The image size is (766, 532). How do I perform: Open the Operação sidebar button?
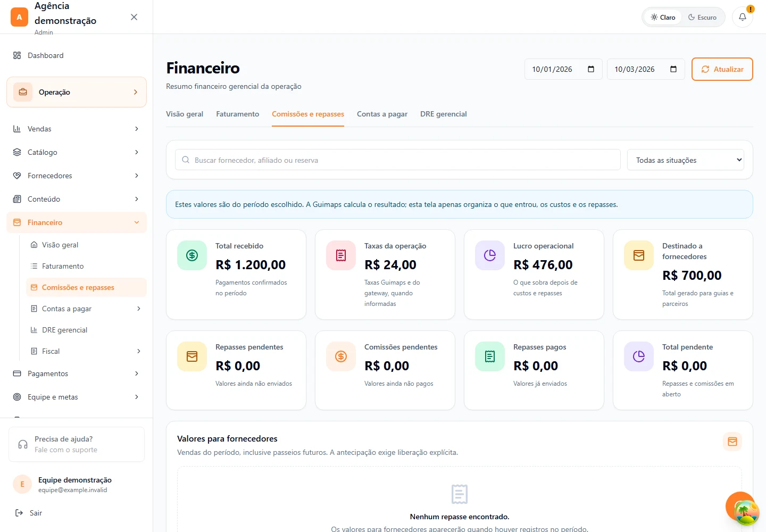(x=77, y=92)
